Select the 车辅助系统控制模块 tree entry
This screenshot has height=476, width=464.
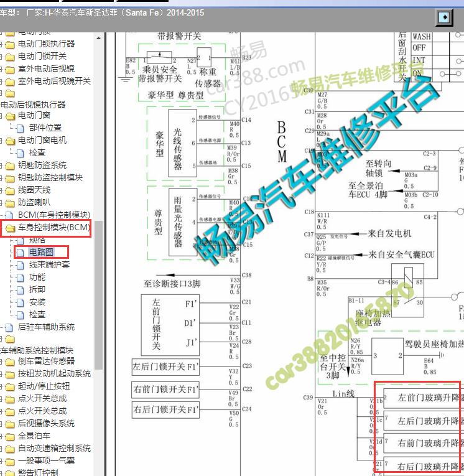coord(37,350)
